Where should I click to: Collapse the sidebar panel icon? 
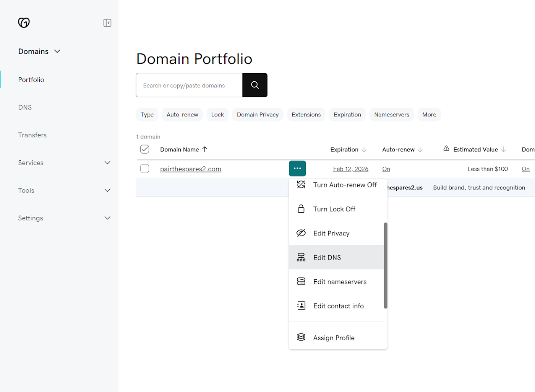(107, 23)
